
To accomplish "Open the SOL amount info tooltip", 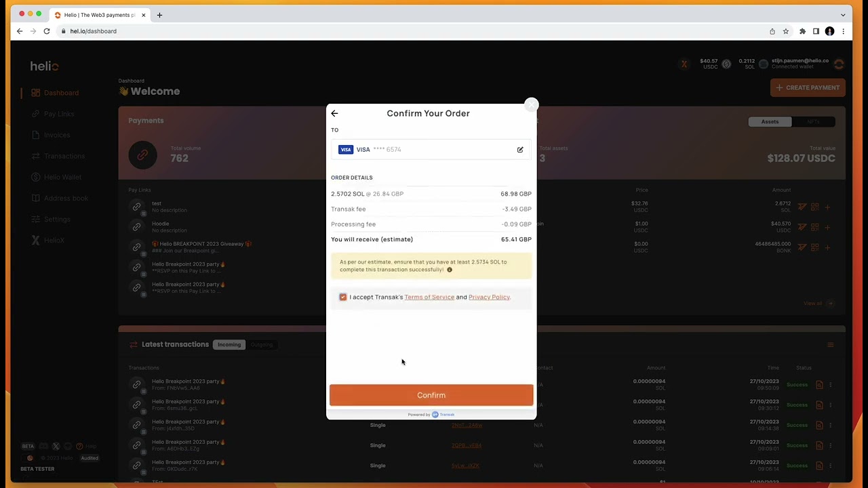I will [x=449, y=269].
